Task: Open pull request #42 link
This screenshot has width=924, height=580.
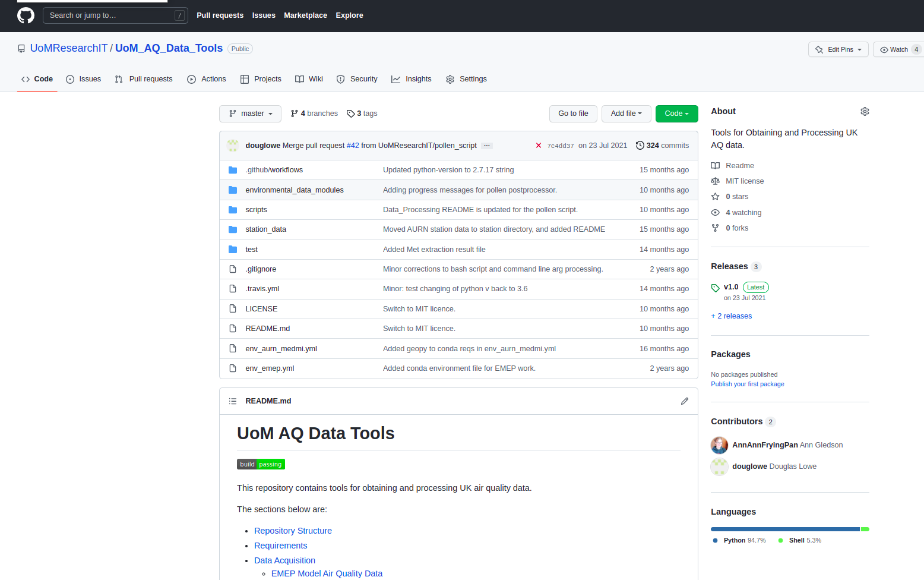Action: (353, 146)
